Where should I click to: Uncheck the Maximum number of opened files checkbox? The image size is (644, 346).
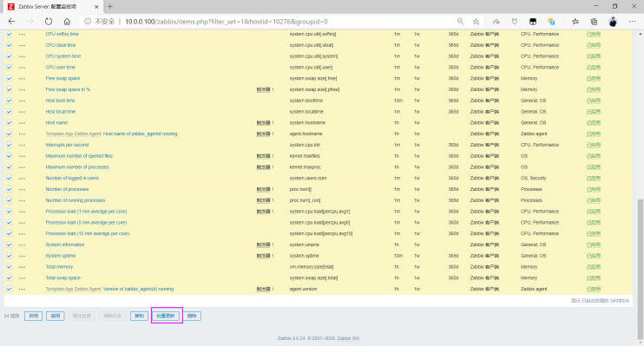pyautogui.click(x=9, y=156)
